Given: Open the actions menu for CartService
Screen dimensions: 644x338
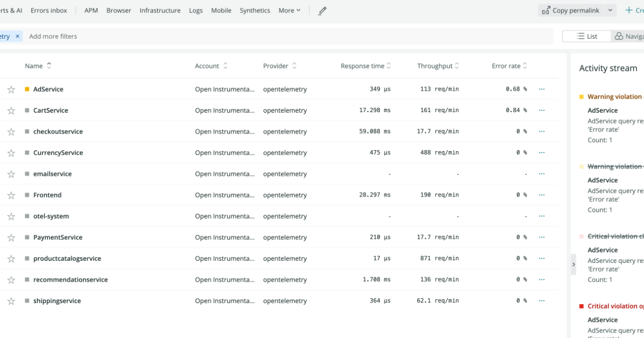Looking at the screenshot, I should point(541,110).
